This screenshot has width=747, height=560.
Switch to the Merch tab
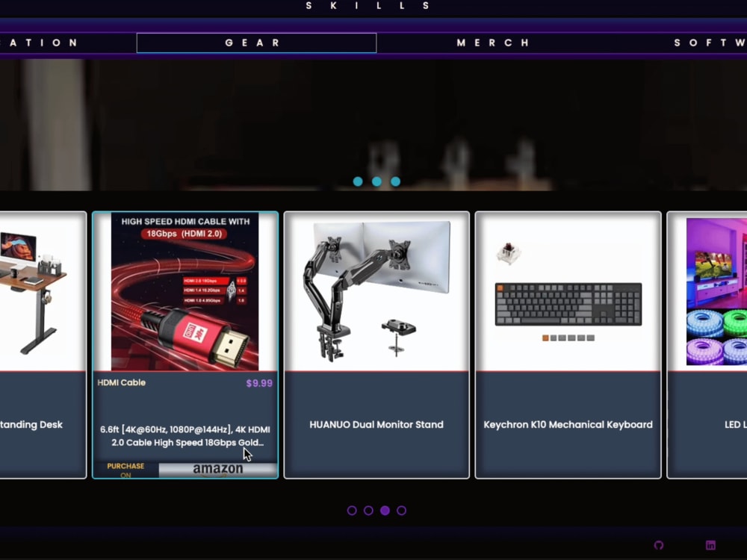[493, 43]
